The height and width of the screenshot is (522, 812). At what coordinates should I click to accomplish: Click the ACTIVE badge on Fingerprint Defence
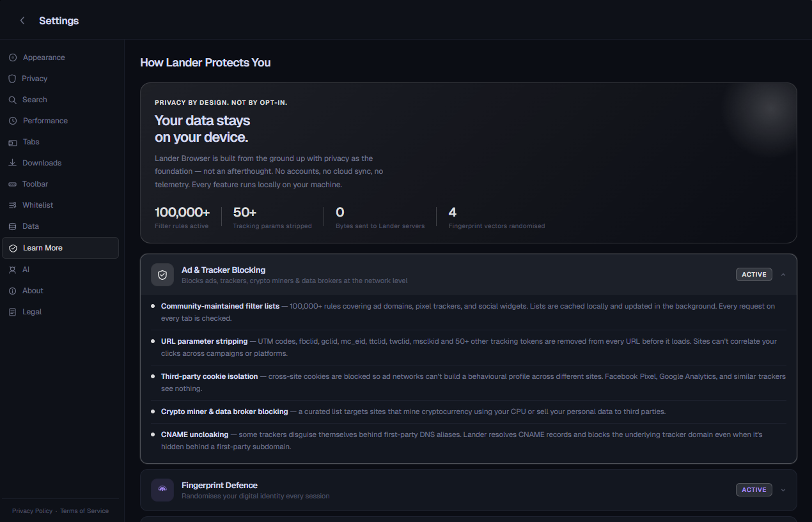pyautogui.click(x=754, y=490)
